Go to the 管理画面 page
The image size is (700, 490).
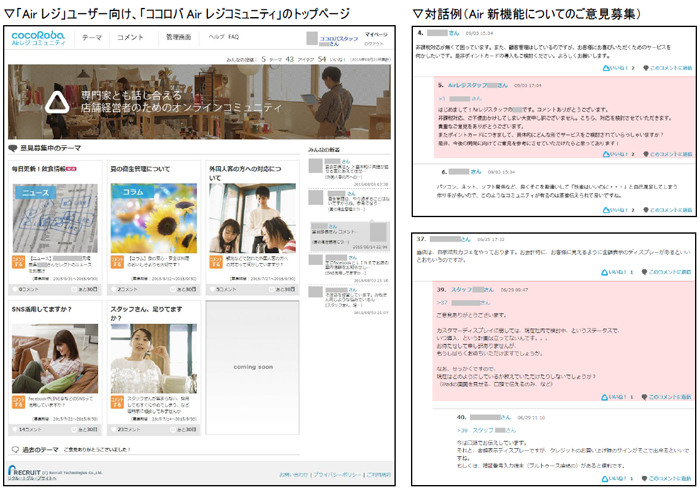click(x=178, y=37)
